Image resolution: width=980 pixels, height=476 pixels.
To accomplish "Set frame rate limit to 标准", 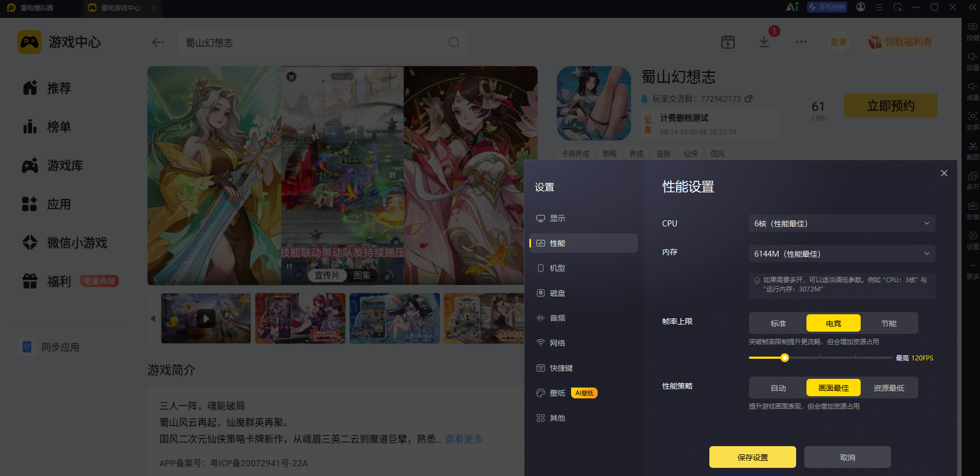I will click(778, 323).
